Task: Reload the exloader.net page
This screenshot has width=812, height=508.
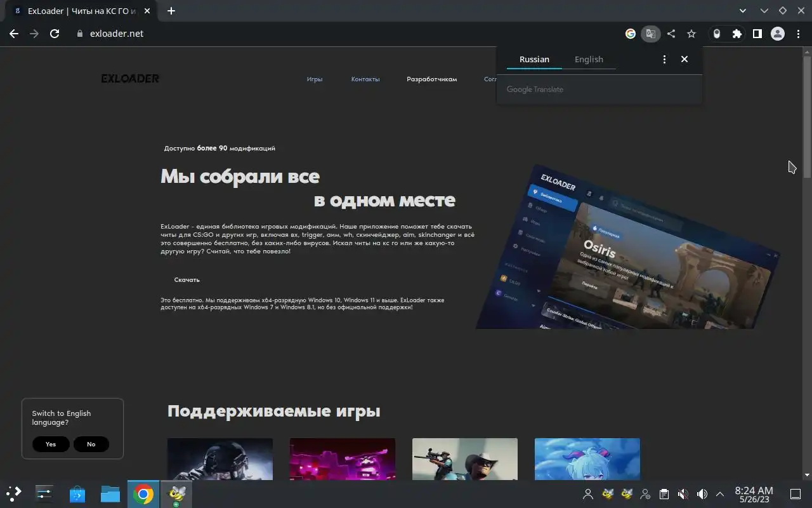Action: (x=55, y=34)
